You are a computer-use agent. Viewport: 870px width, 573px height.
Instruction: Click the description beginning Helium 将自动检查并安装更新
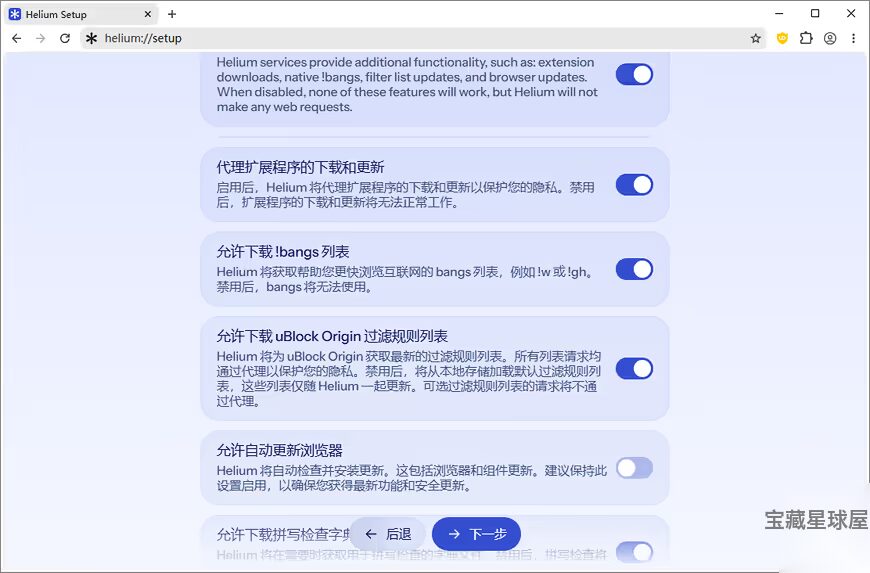pyautogui.click(x=411, y=478)
